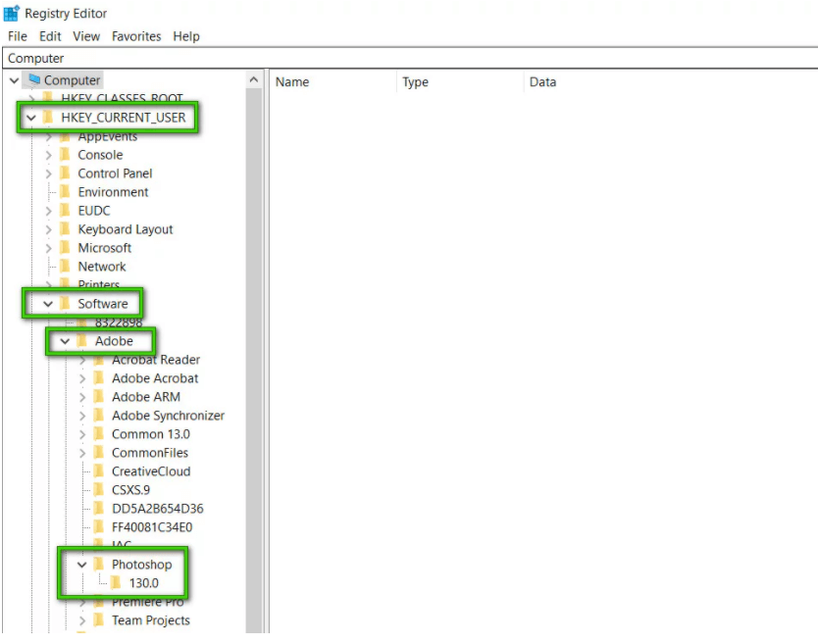This screenshot has width=818, height=644.
Task: Select the Environment key
Action: coord(113,192)
